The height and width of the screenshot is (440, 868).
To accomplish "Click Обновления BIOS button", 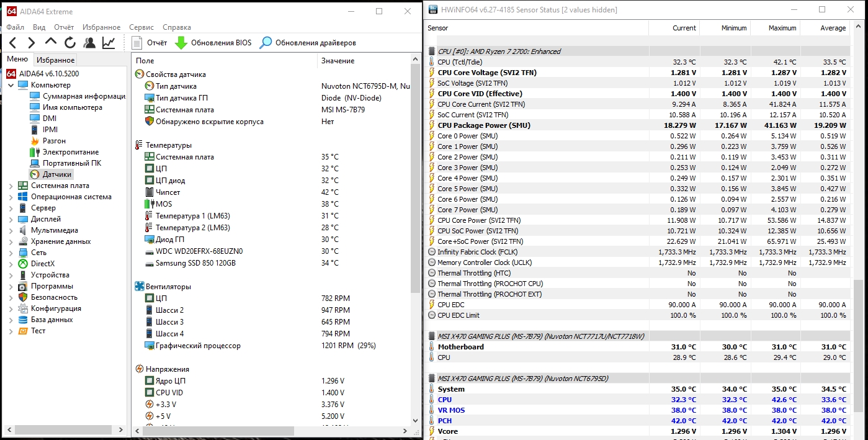I will tap(213, 43).
